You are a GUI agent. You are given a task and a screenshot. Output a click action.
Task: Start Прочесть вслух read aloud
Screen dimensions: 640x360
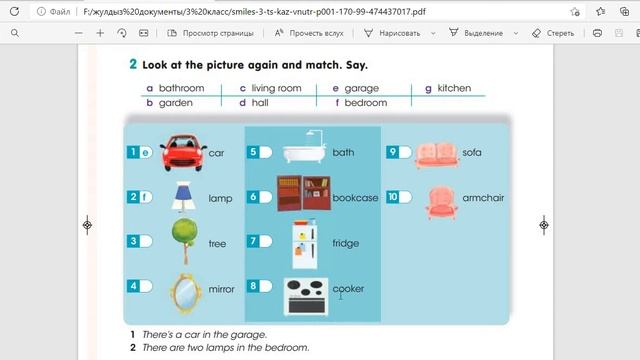[309, 33]
